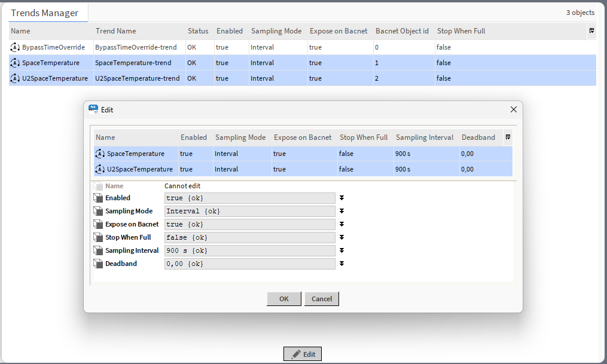This screenshot has width=607, height=364.
Task: Click the Edit button with the pencil
Action: point(303,354)
